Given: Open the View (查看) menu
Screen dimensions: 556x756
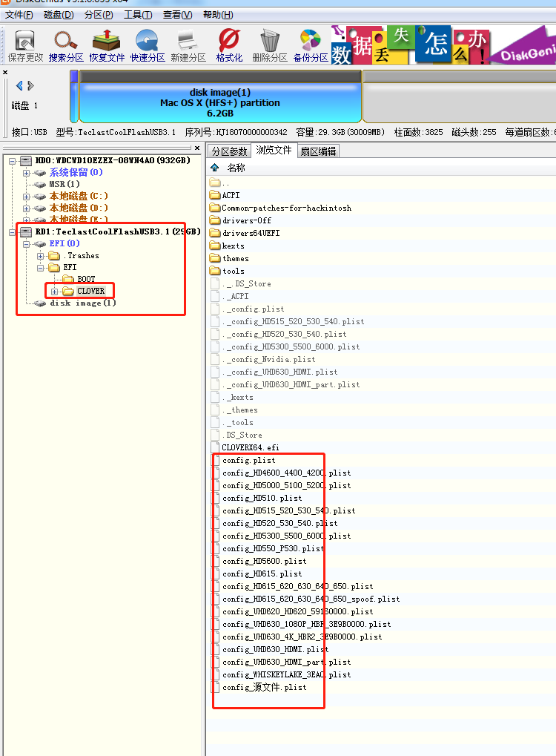Looking at the screenshot, I should [177, 15].
